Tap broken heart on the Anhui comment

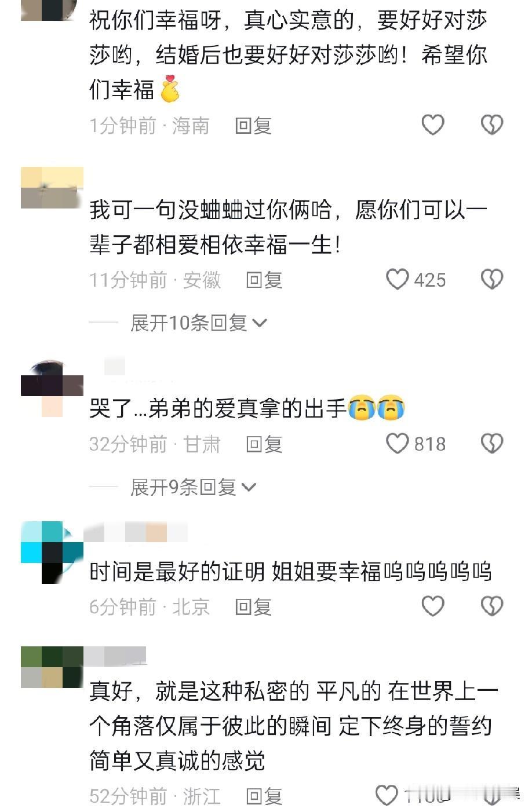492,280
